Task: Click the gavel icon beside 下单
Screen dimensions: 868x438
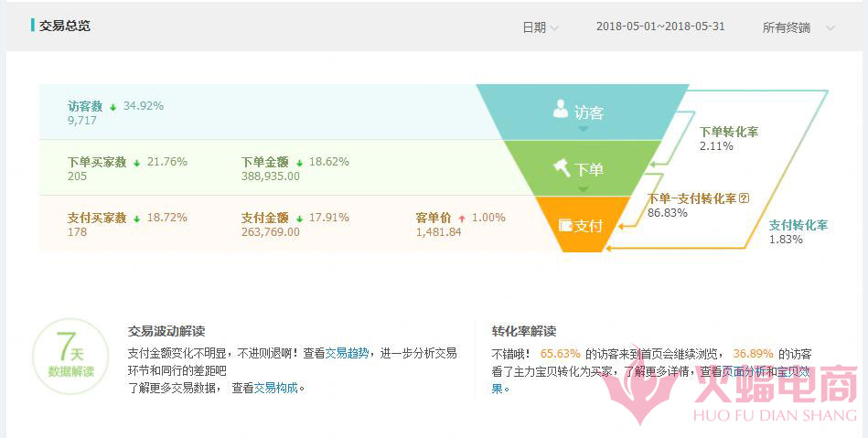Action: (561, 167)
